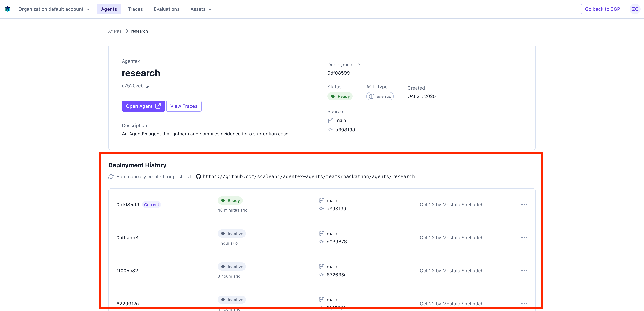Select the 0a9fadb3 deployment row
The width and height of the screenshot is (644, 311).
(127, 238)
